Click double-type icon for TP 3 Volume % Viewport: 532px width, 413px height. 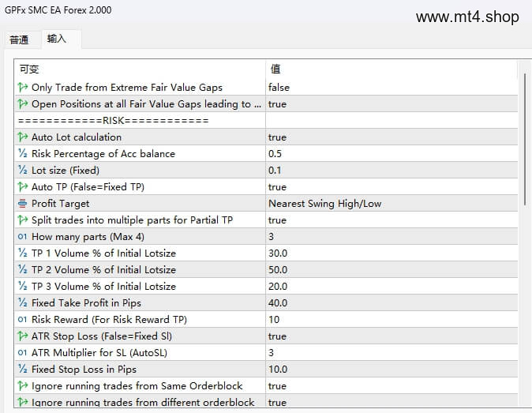click(x=23, y=286)
